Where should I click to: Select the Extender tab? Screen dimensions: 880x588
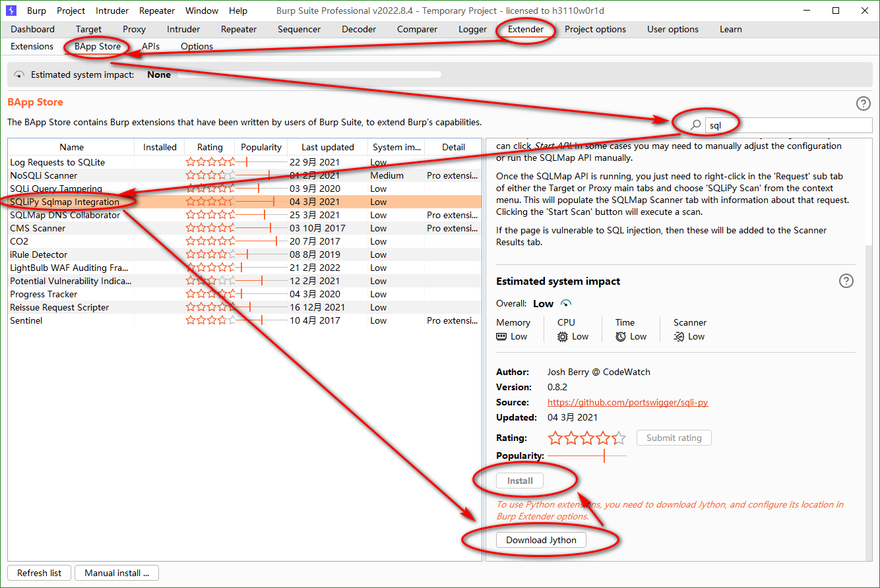pos(526,29)
